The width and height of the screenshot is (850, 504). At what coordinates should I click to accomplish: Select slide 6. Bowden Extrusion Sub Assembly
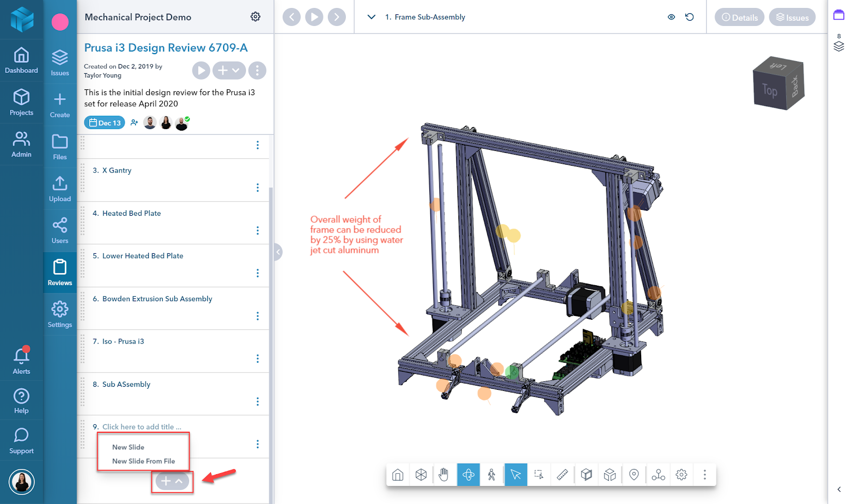[x=173, y=309]
